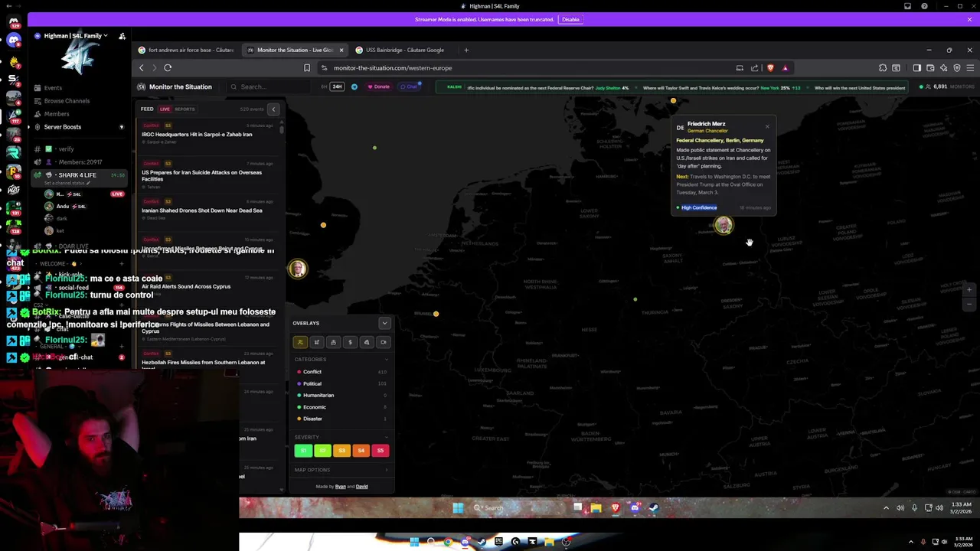Open Ryan's link in footer
Image resolution: width=980 pixels, height=551 pixels.
coord(340,487)
